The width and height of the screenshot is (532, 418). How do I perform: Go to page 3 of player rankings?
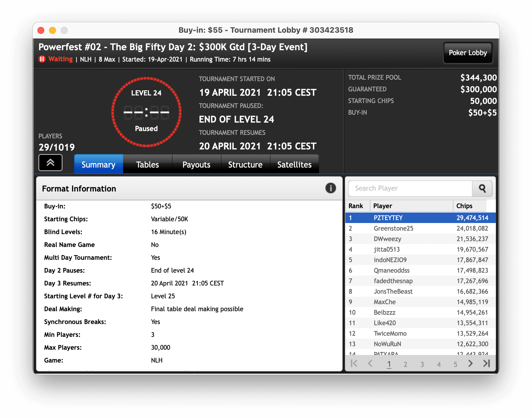click(x=422, y=364)
